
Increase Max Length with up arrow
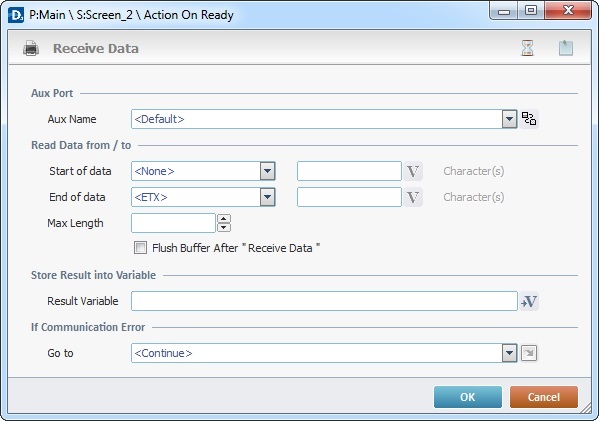(x=224, y=219)
